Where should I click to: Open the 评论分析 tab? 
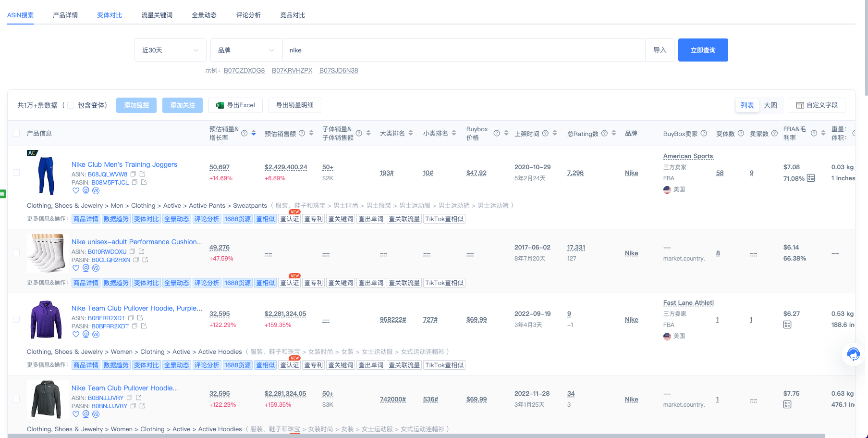[x=248, y=15]
